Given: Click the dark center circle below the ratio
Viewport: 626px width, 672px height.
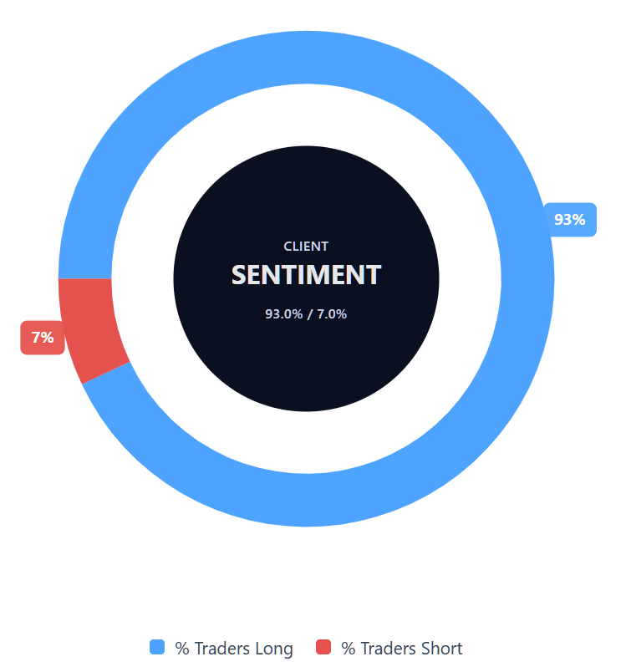Looking at the screenshot, I should tap(306, 368).
